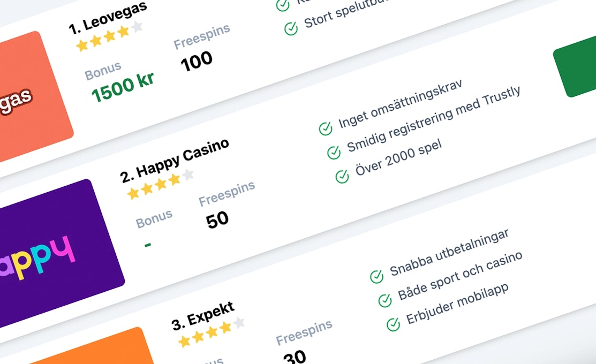Click checkmark beside Snabba utbetalningar
Screen dimensions: 596x364
click(x=376, y=277)
